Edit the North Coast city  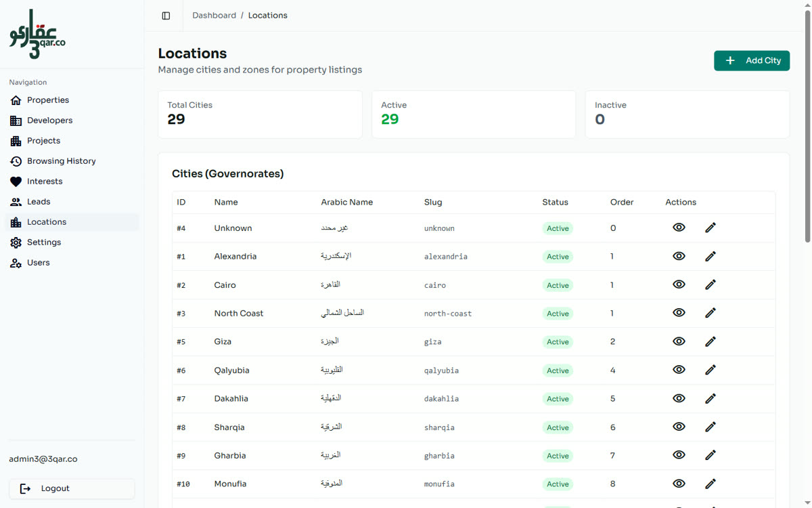[710, 313]
